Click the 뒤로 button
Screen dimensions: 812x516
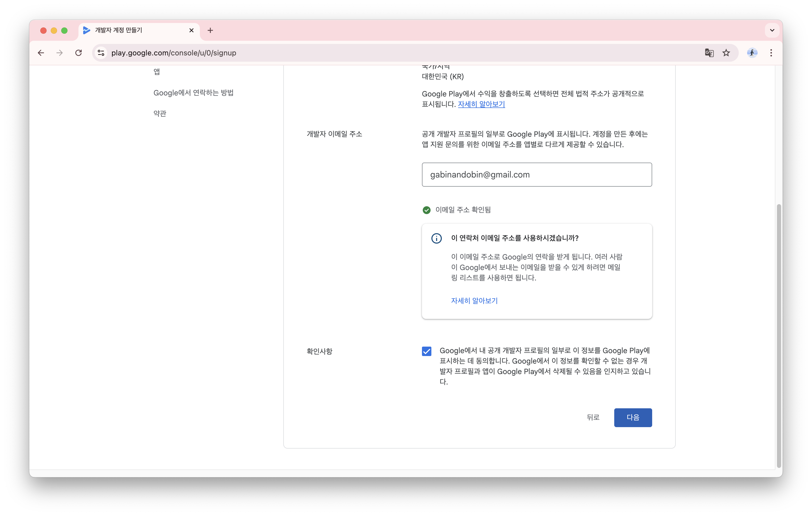click(593, 418)
